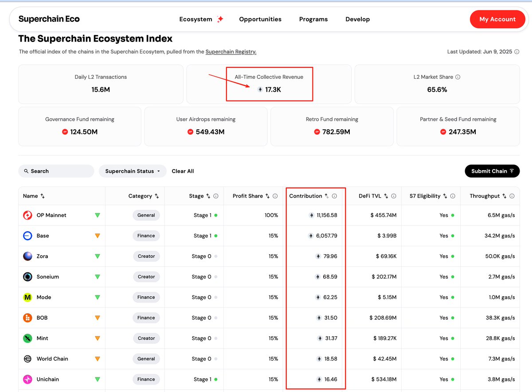This screenshot has height=392, width=532.
Task: Click Unichain's Stage 1 cell
Action: pos(205,379)
